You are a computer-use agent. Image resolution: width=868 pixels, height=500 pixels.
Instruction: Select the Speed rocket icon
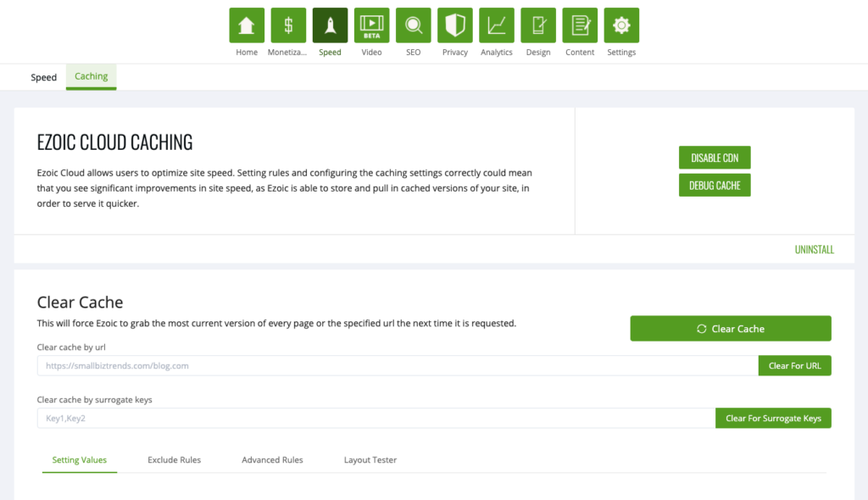pyautogui.click(x=330, y=25)
